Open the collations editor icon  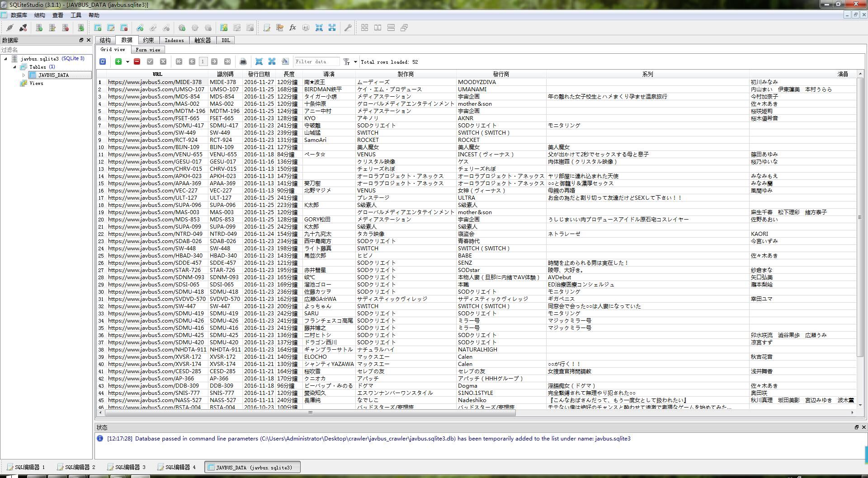[306, 28]
